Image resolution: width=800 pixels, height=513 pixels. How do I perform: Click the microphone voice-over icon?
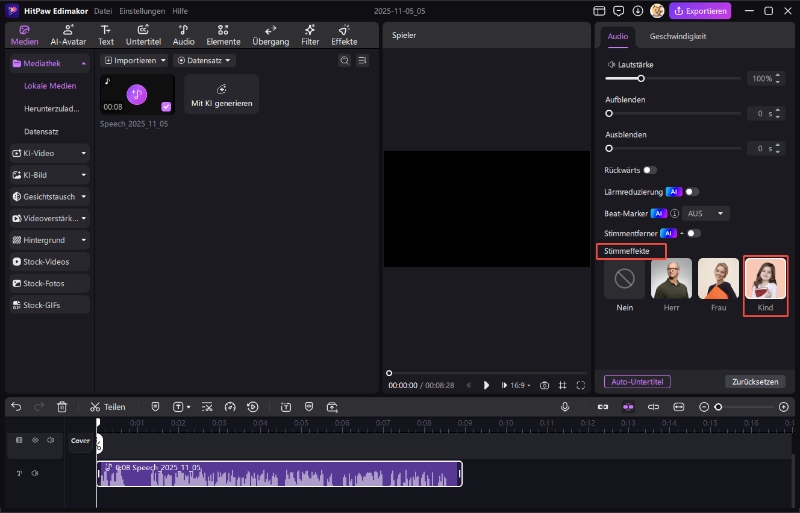(565, 407)
